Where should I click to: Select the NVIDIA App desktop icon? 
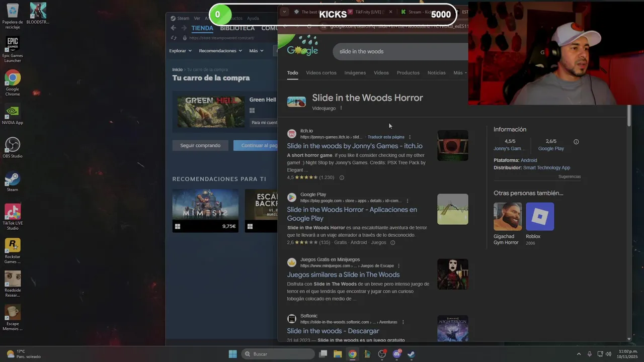13,115
